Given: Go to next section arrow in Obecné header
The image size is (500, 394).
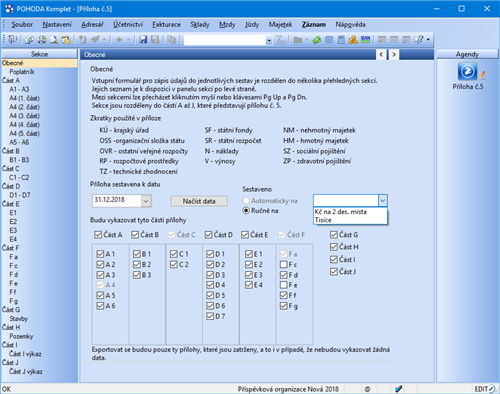Looking at the screenshot, I should click(394, 54).
